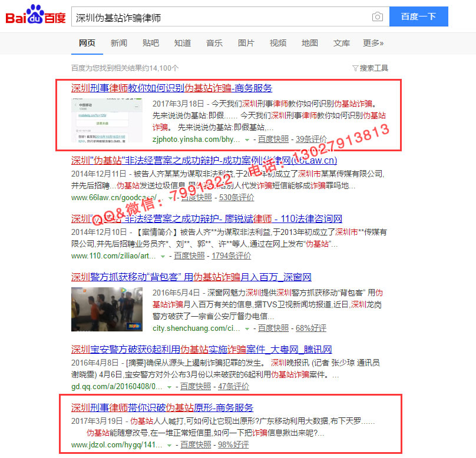Open camera image search icon

click(378, 16)
